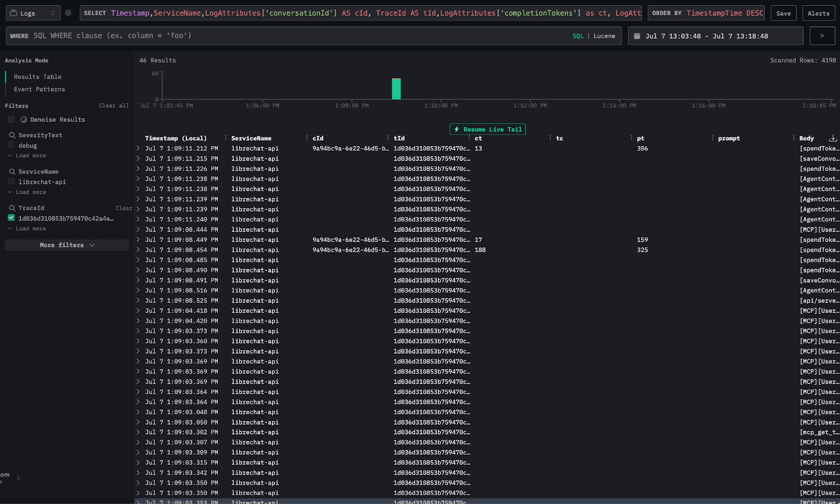Click the search icon beside ServiceName filter
840x504 pixels.
click(12, 172)
